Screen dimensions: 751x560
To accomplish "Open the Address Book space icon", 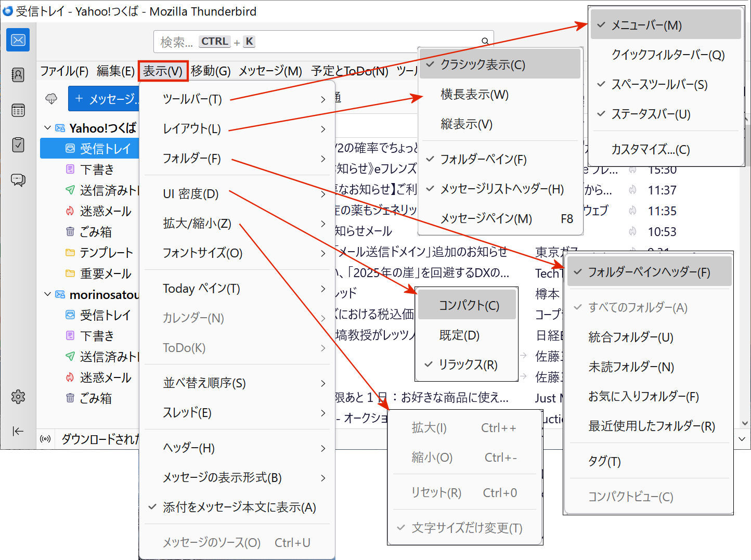I will (x=18, y=75).
